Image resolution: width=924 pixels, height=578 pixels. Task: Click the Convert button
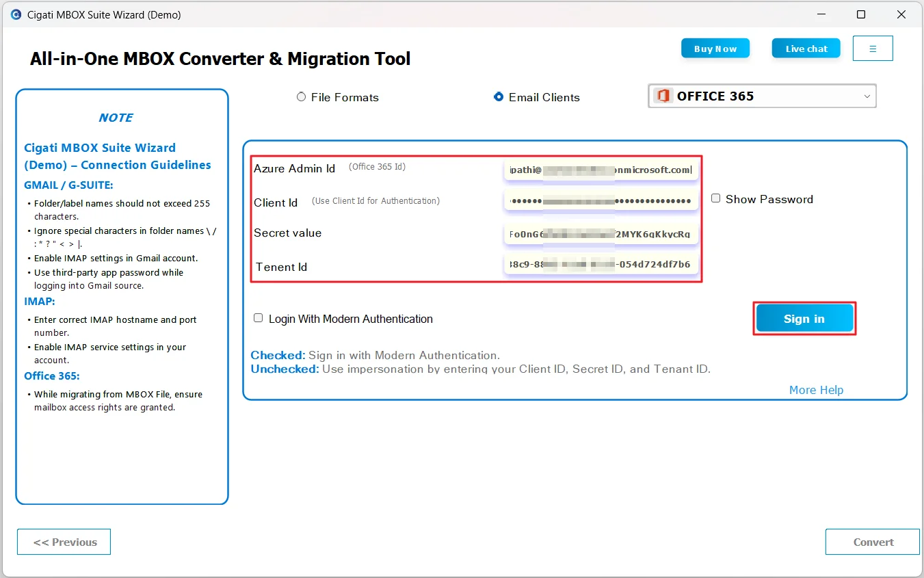coord(873,542)
